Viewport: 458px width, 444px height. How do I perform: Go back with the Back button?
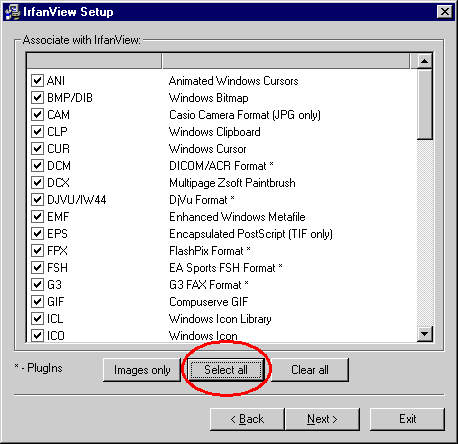tap(247, 419)
